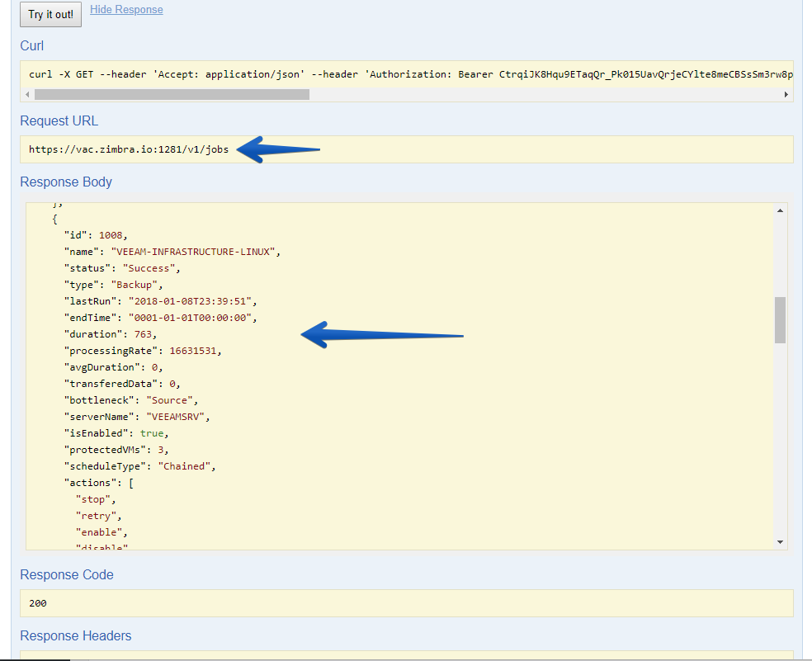
Task: Click the lastRun value 2018-01-08T23:39:51
Action: [x=190, y=301]
